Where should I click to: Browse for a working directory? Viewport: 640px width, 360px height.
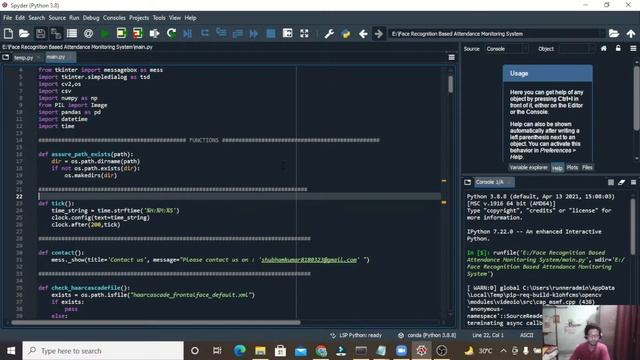click(x=614, y=33)
